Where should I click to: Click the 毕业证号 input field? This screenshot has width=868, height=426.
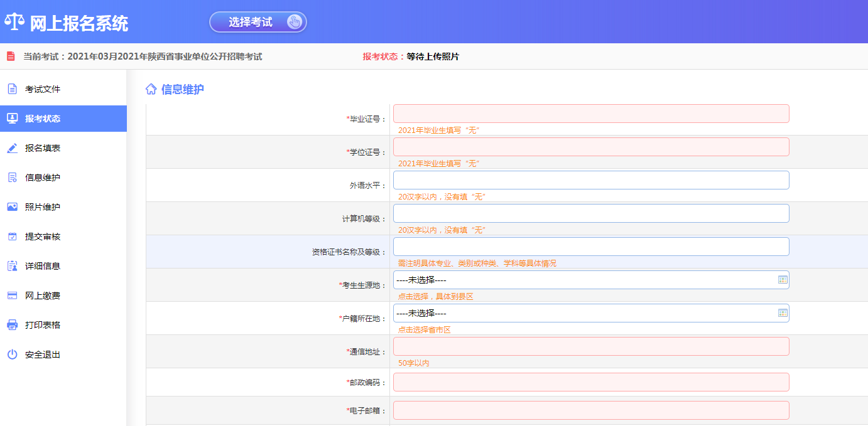pos(590,114)
